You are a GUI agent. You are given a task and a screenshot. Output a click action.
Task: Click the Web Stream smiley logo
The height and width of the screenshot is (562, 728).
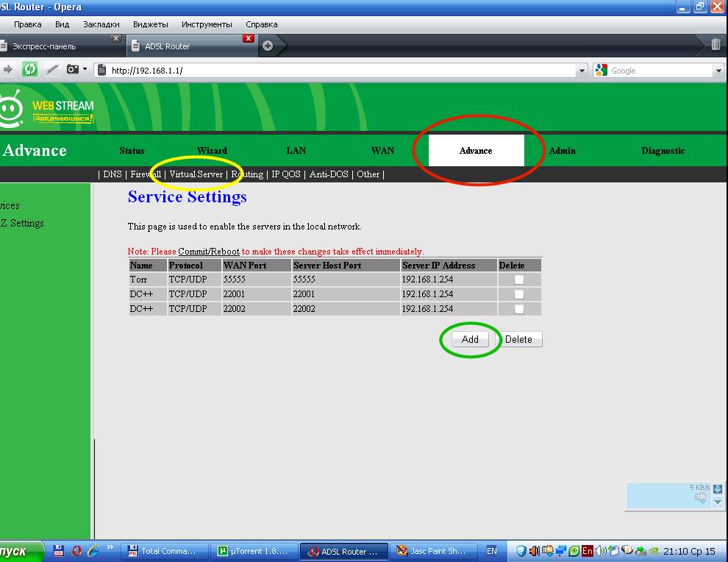[11, 109]
